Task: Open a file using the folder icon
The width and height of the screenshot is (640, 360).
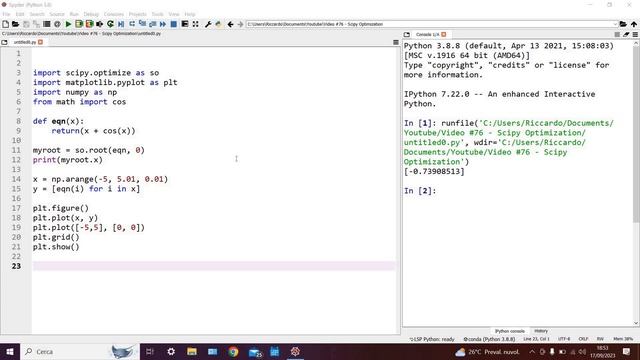Action: pyautogui.click(x=16, y=24)
